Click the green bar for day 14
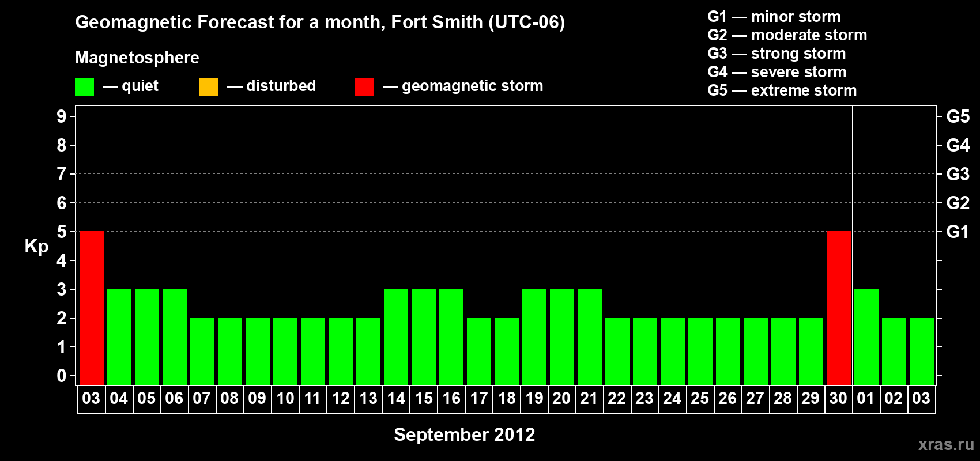Image resolution: width=980 pixels, height=461 pixels. pos(396,337)
